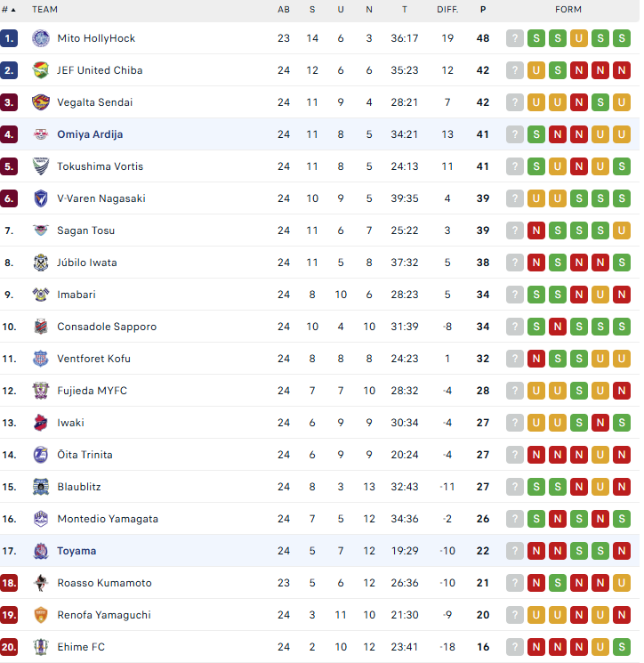
Task: Click the yellow U form badge for Mito HollyHock
Action: (x=579, y=38)
